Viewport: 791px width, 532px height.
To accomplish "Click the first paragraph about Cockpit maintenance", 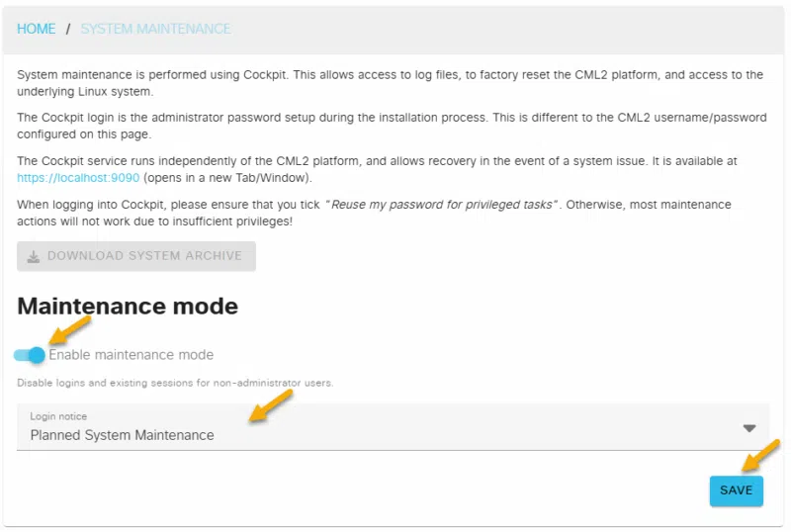I will [x=390, y=83].
